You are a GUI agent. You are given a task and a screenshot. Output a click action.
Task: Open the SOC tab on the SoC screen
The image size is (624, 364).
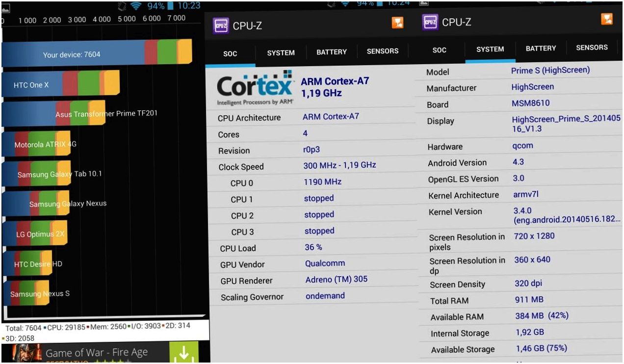pos(230,53)
